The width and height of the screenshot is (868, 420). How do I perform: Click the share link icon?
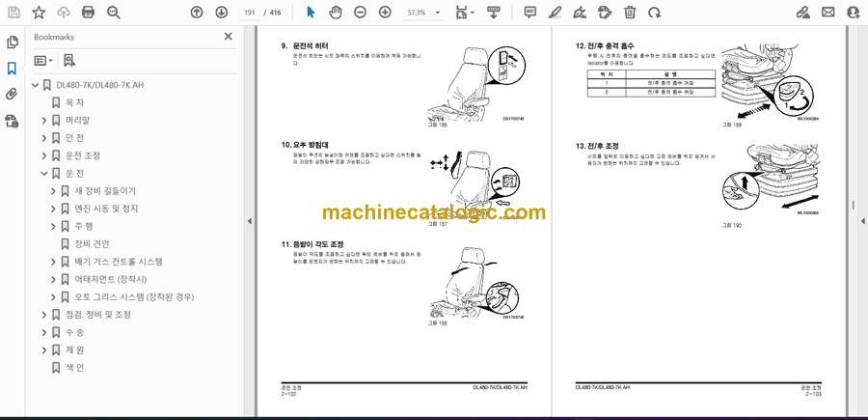[803, 13]
